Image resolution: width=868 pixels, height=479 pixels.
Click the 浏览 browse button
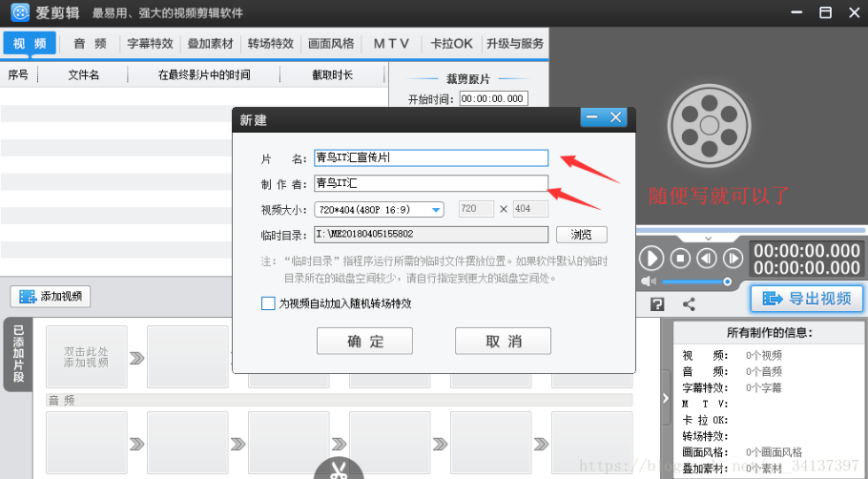[x=581, y=234]
